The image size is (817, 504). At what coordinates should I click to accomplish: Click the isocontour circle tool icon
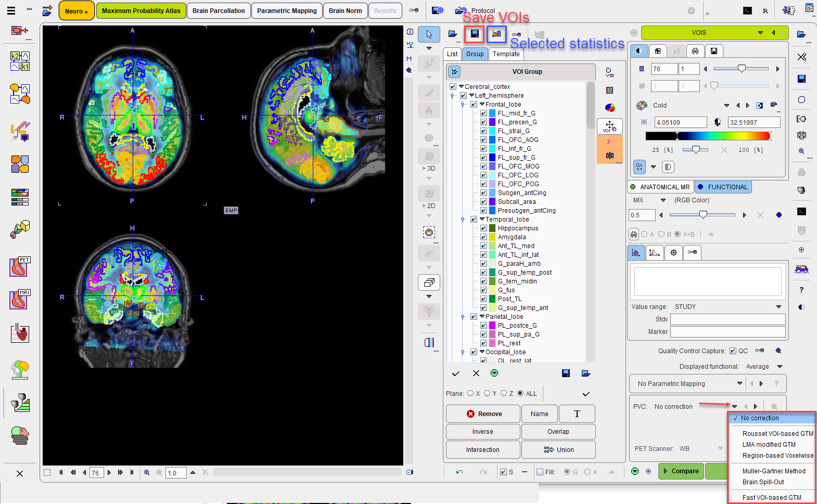click(429, 232)
